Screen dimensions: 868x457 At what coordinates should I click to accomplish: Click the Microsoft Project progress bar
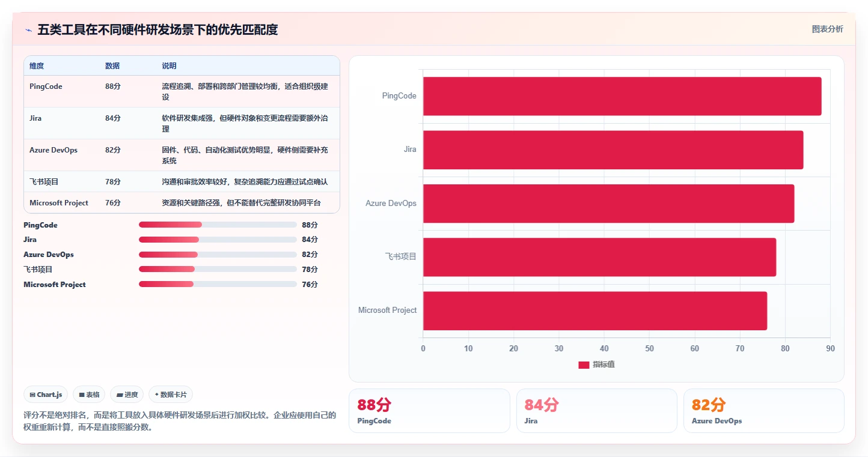click(218, 284)
